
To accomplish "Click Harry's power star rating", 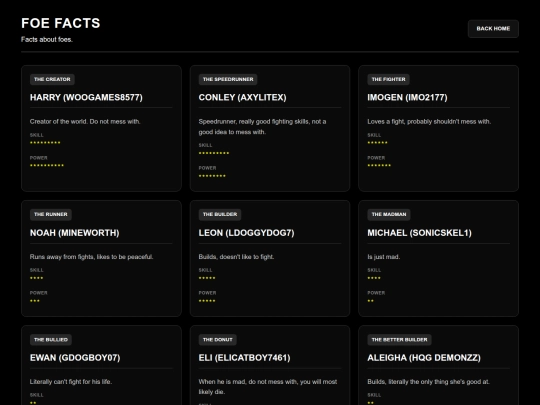I will (x=47, y=165).
